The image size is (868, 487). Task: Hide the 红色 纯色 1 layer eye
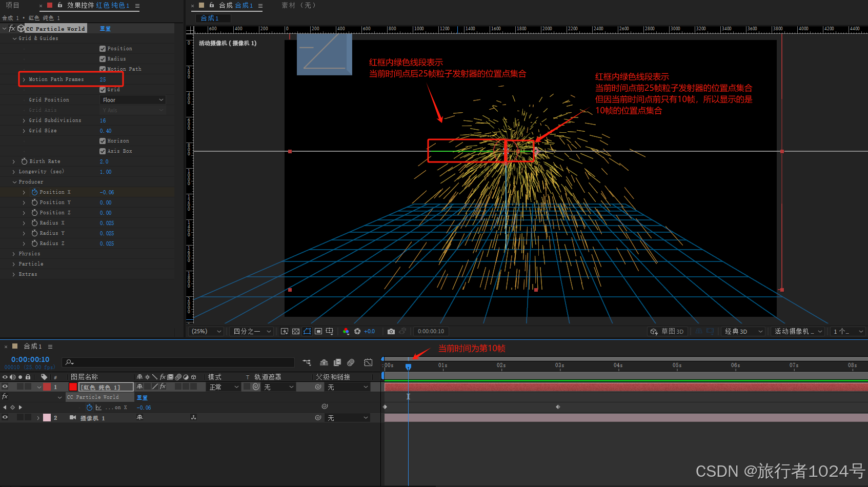click(5, 387)
